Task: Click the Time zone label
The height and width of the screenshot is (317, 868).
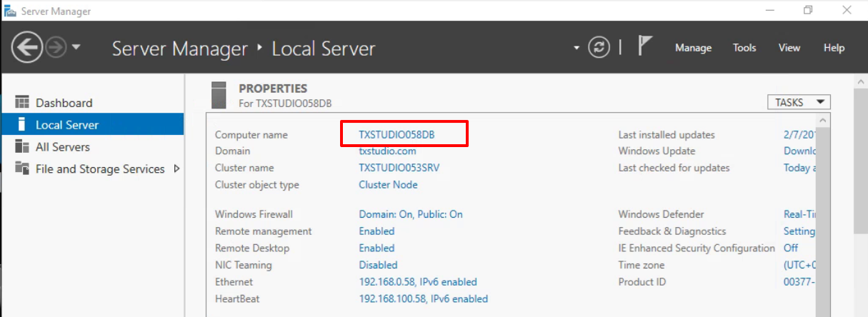Action: [x=642, y=265]
